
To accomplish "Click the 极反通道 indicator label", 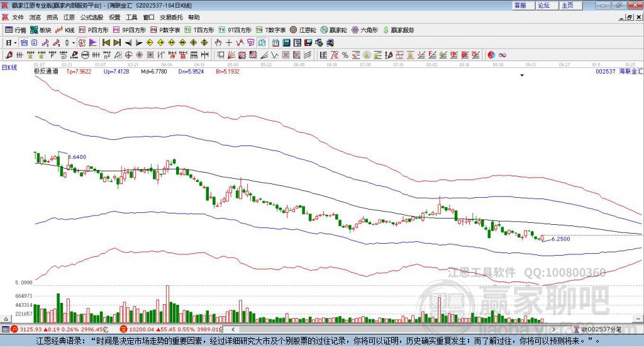I will click(46, 72).
